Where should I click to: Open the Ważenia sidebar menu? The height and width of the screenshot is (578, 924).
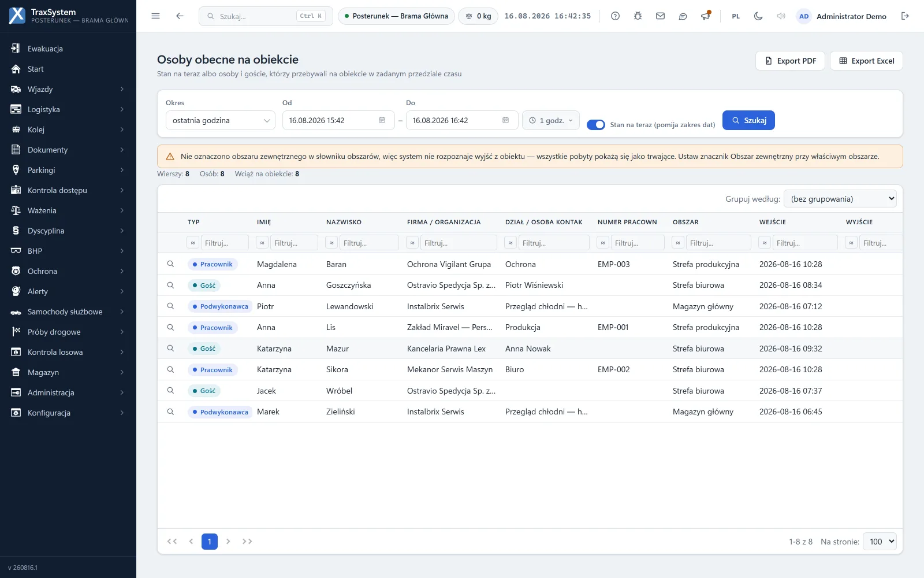(x=68, y=210)
